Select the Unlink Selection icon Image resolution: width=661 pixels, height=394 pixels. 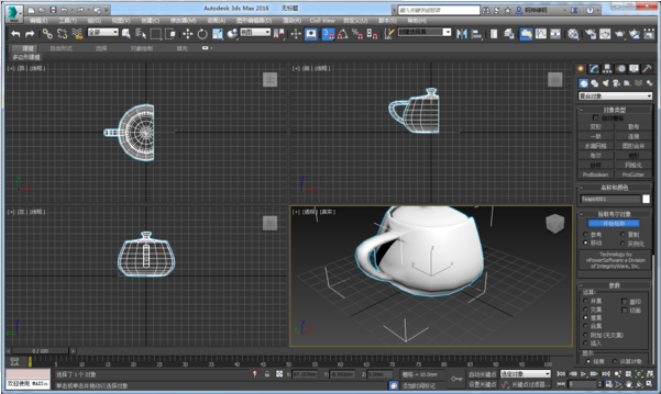62,34
